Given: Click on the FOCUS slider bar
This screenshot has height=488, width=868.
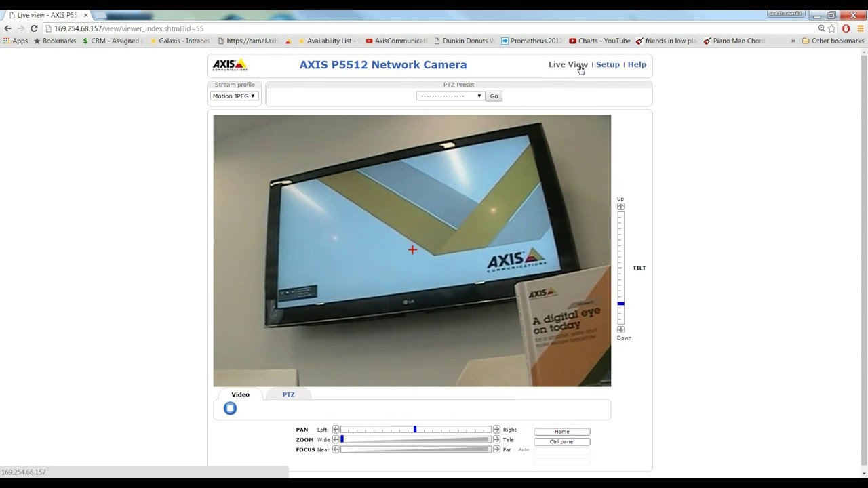Looking at the screenshot, I should [x=416, y=449].
